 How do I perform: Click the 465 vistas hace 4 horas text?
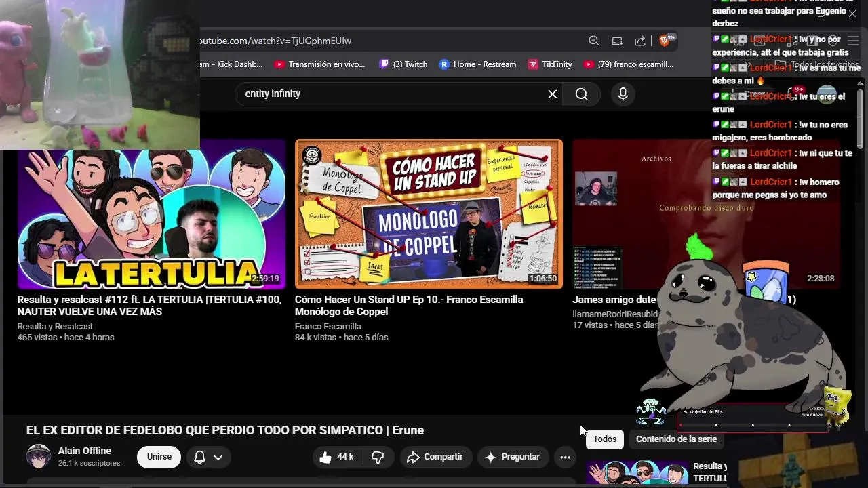[x=66, y=338]
